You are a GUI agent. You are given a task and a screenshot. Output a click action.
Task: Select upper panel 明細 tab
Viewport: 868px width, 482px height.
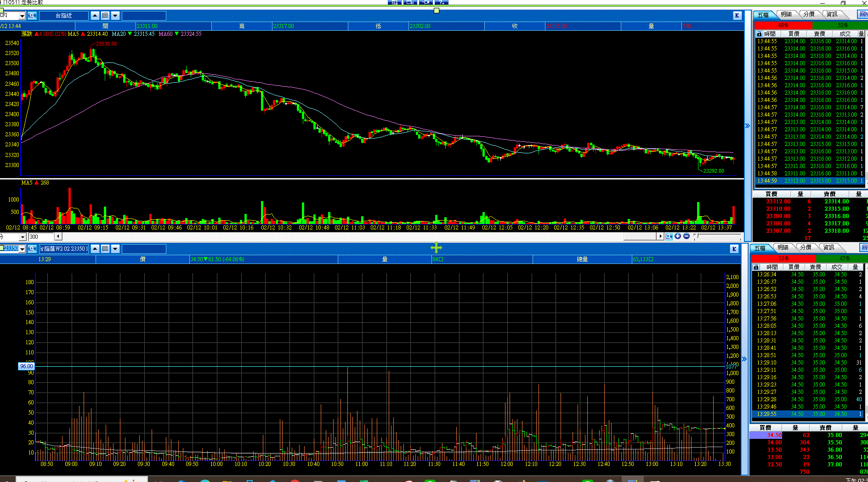click(x=786, y=14)
